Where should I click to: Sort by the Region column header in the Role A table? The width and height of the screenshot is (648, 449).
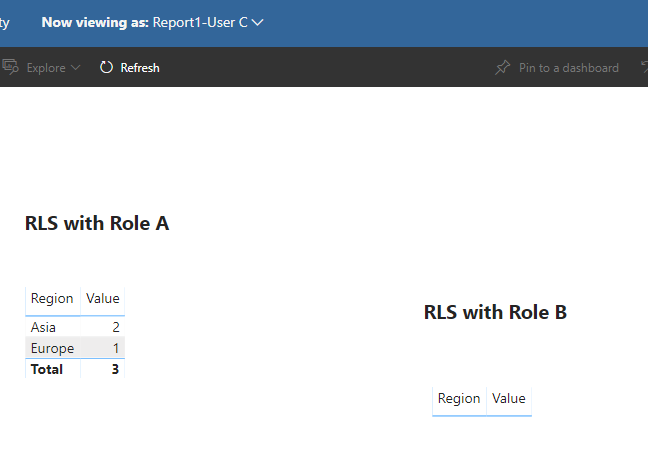pos(52,299)
